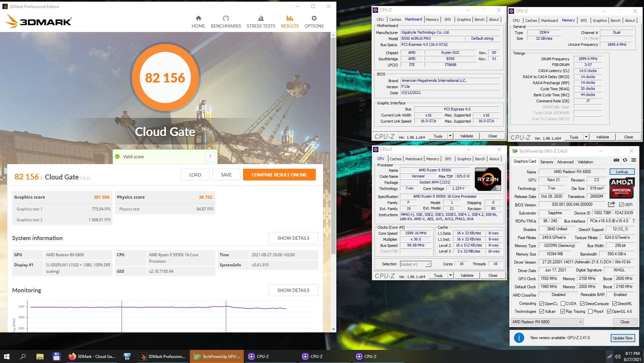Expand Tools arrow in Memory CPU-Z window

pyautogui.click(x=586, y=137)
